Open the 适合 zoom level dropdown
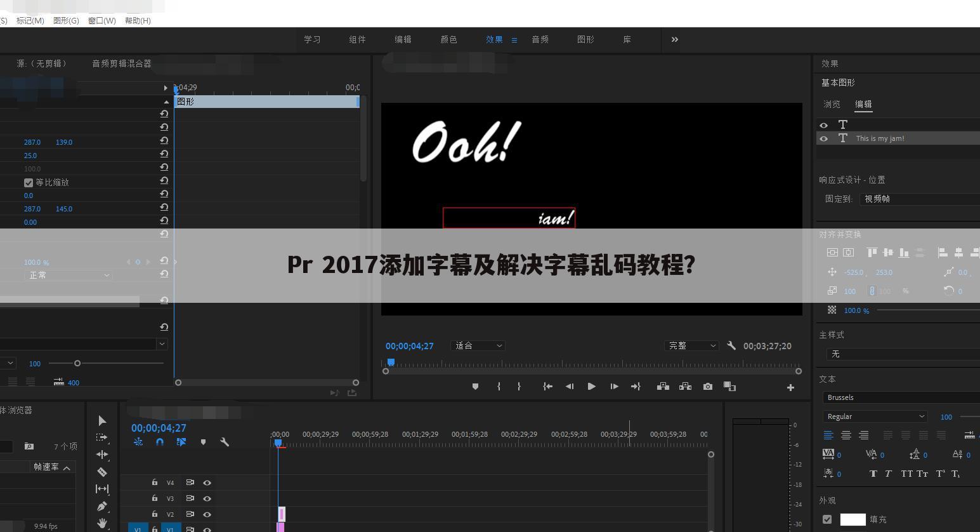Image resolution: width=980 pixels, height=532 pixels. pyautogui.click(x=478, y=345)
